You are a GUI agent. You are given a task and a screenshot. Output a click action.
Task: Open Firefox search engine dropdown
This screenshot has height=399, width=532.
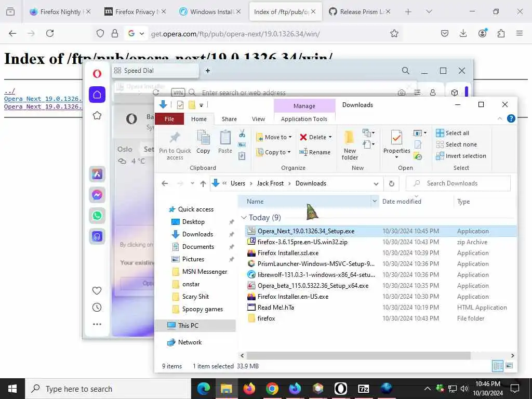click(x=142, y=33)
